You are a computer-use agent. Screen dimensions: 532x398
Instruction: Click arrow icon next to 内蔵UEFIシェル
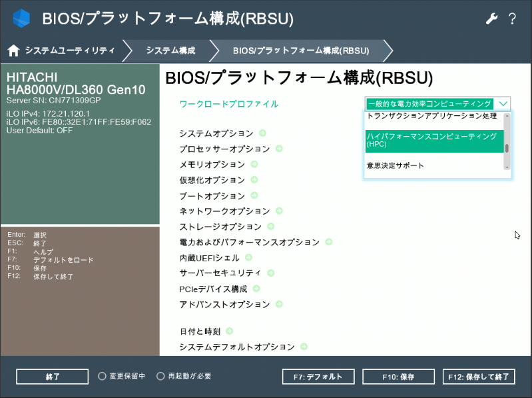(x=248, y=257)
